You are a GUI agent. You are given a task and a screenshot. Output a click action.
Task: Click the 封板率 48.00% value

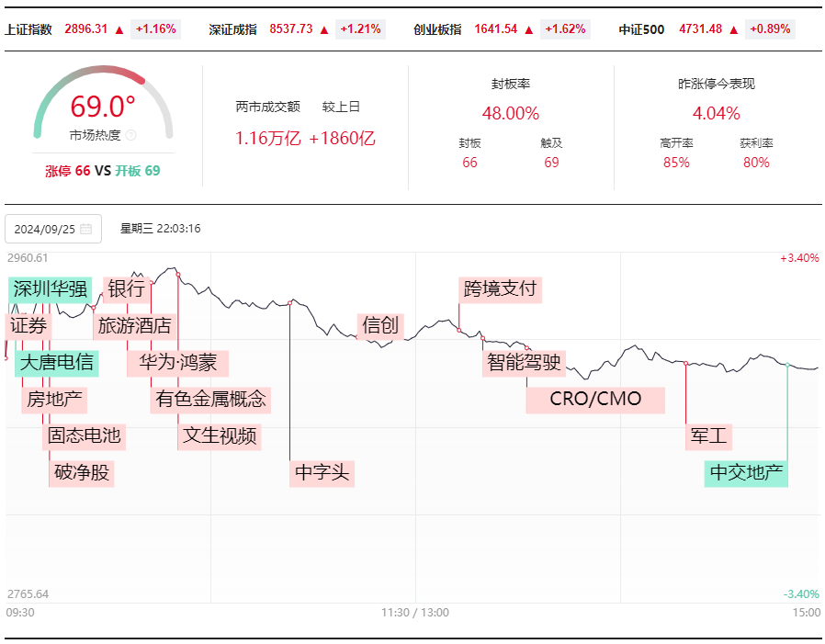point(511,113)
